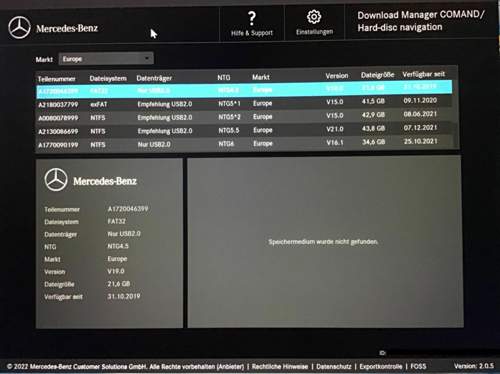This screenshot has width=500, height=374.
Task: Click NTG5.5 cell
Action: point(229,130)
